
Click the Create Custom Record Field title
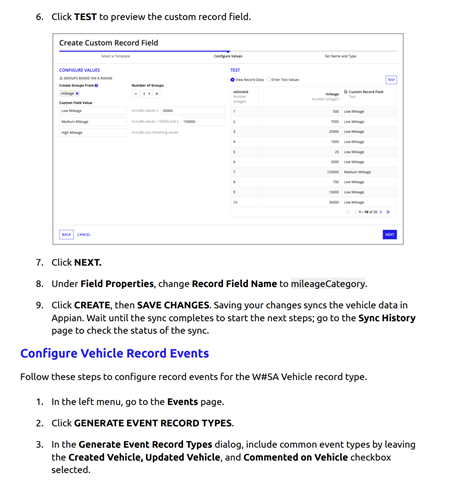click(109, 43)
